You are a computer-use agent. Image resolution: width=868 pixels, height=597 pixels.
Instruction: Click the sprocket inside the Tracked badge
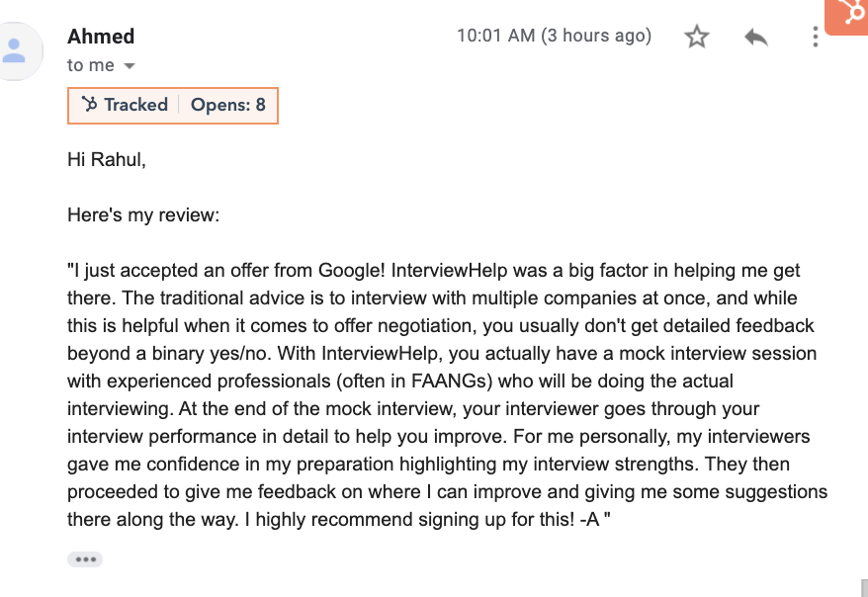(89, 105)
